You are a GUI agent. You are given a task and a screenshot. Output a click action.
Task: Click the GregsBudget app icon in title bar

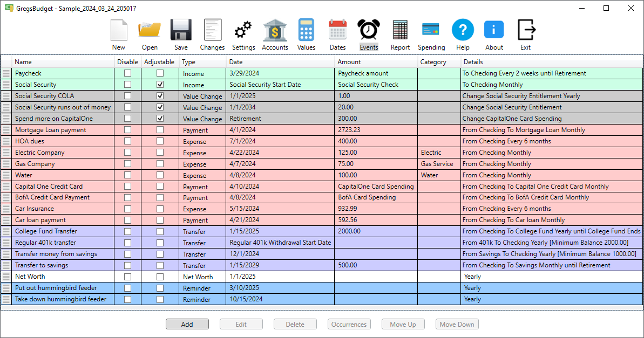click(x=9, y=8)
